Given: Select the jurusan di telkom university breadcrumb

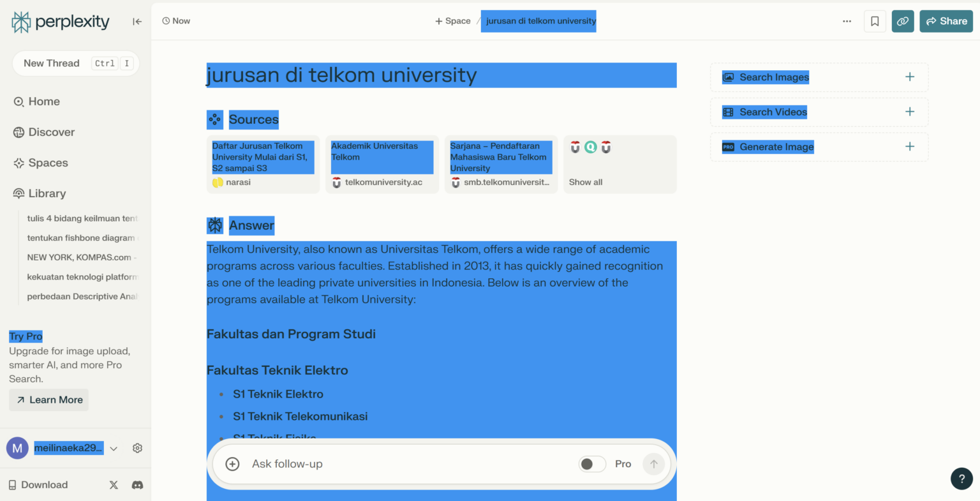Looking at the screenshot, I should pos(538,20).
